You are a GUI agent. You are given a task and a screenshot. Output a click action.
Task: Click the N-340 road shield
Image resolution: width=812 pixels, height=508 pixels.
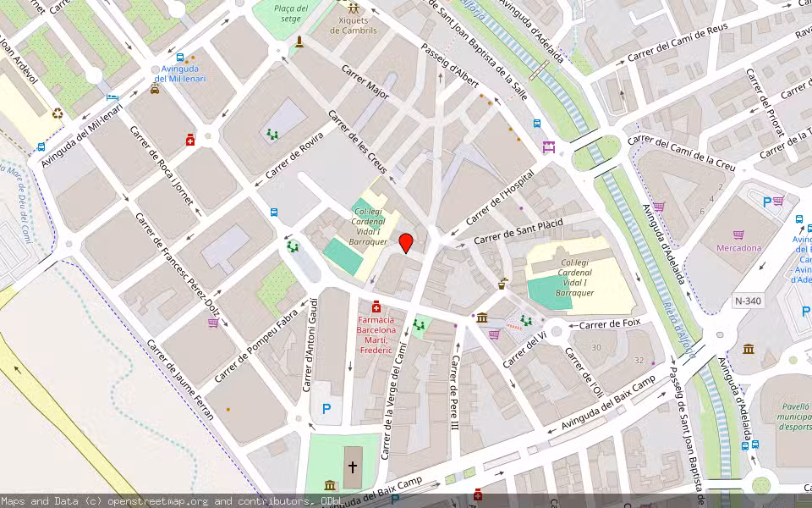coord(749,301)
